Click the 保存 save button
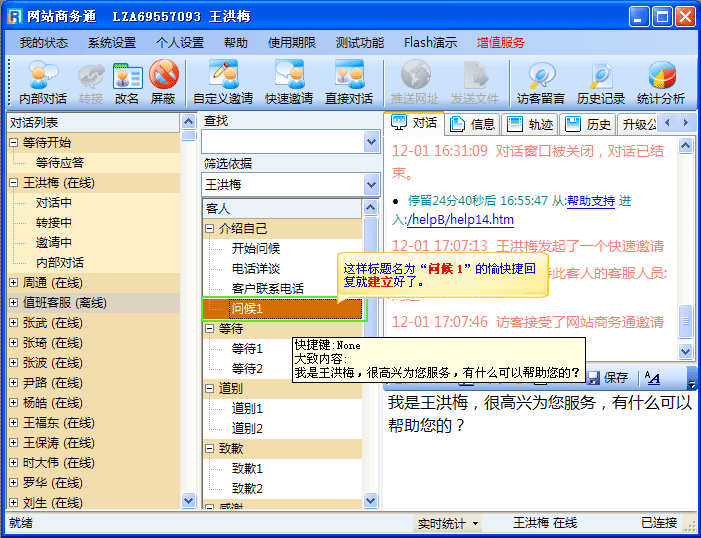701x538 pixels. [607, 377]
